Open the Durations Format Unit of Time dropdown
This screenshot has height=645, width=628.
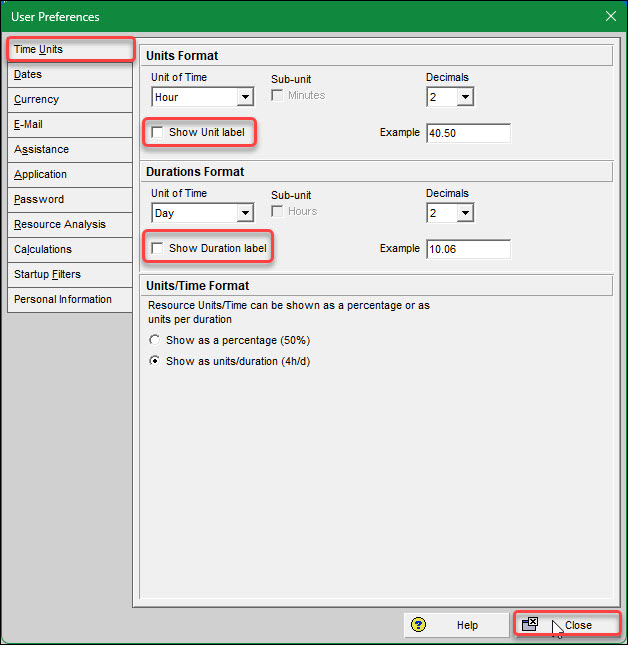246,213
